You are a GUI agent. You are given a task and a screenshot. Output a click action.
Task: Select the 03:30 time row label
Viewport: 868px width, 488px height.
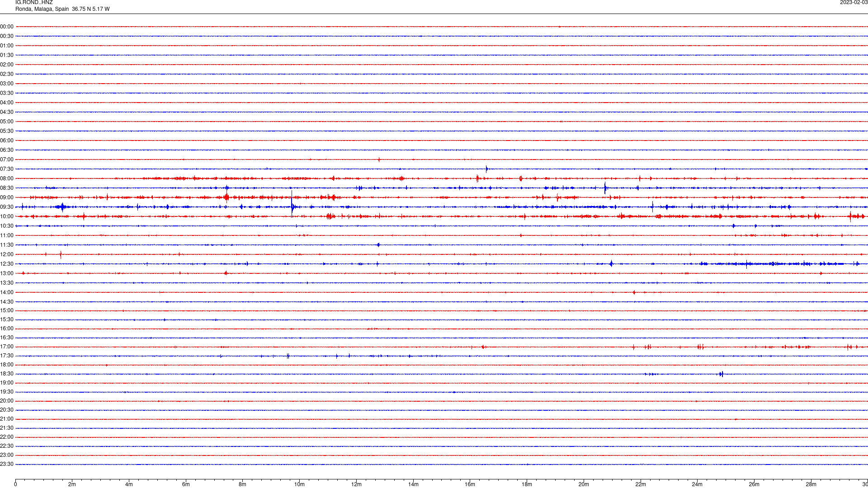point(7,93)
